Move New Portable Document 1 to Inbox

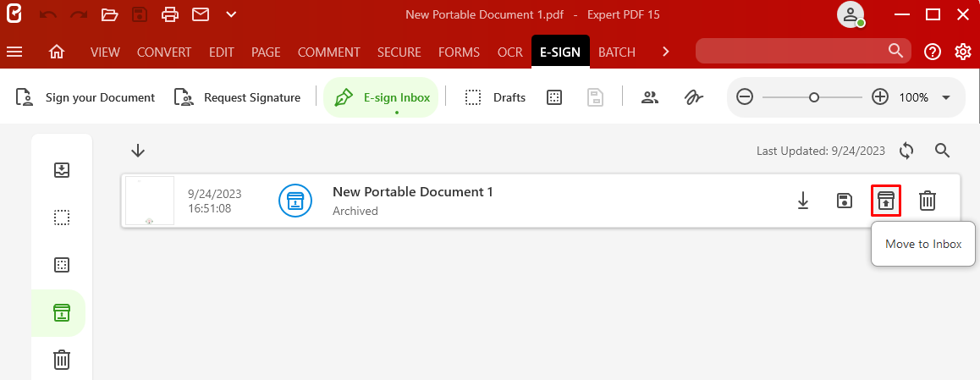pos(885,201)
